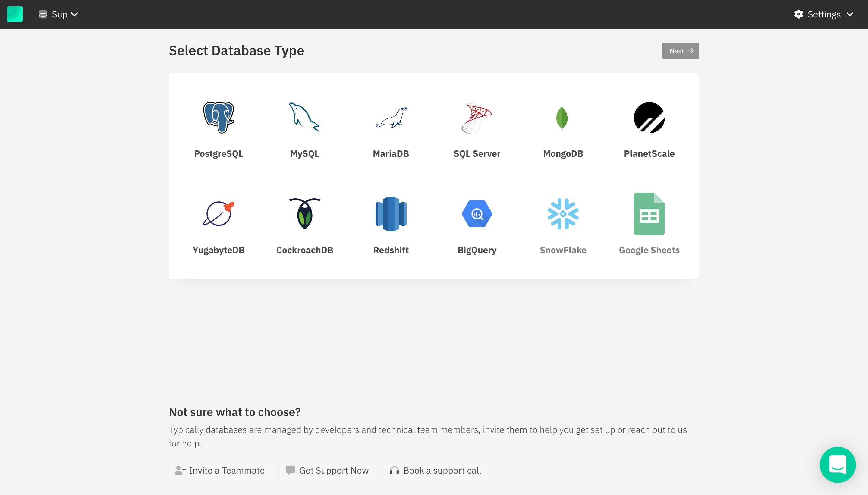Select the BigQuery hexagon icon
The width and height of the screenshot is (868, 495).
(x=477, y=213)
